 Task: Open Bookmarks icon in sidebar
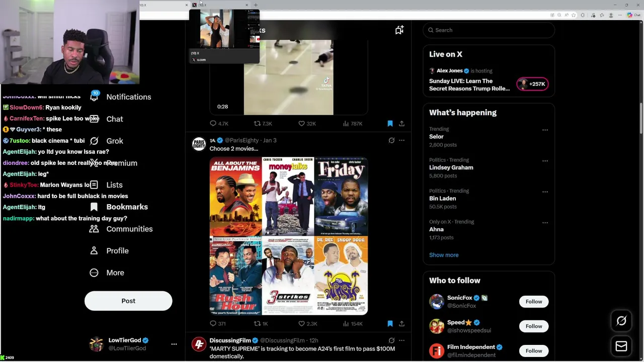[x=94, y=207]
